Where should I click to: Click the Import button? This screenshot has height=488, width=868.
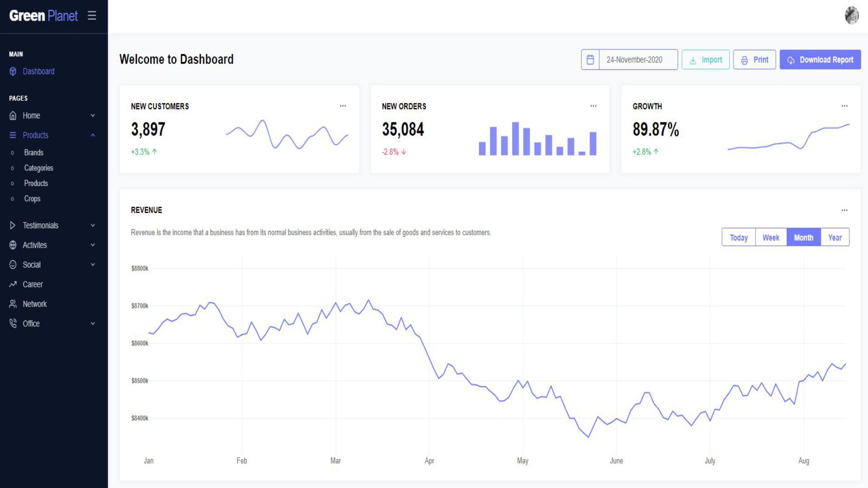tap(705, 60)
